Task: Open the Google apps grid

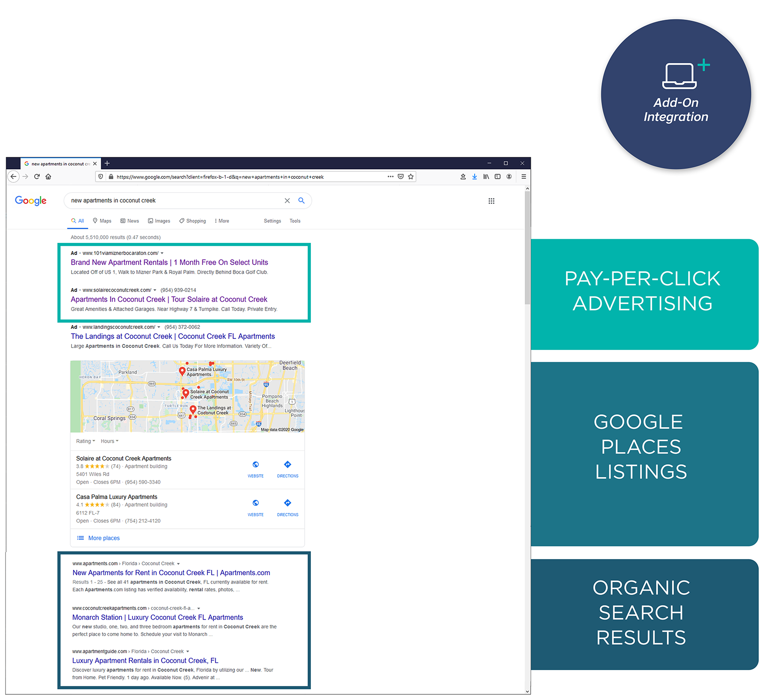Action: point(491,201)
